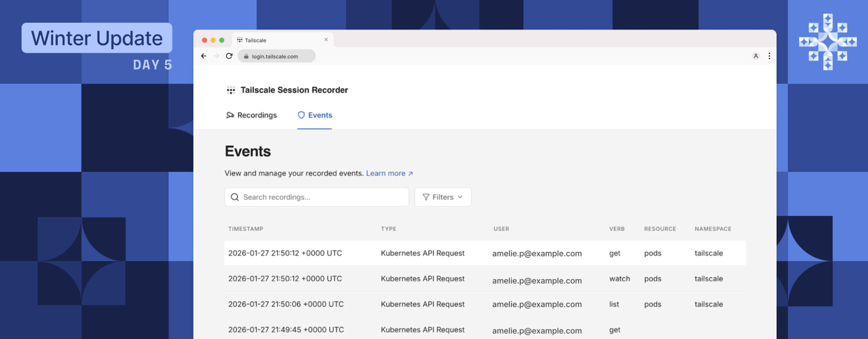Click the magnifier icon in search box
The image size is (868, 339).
point(235,197)
